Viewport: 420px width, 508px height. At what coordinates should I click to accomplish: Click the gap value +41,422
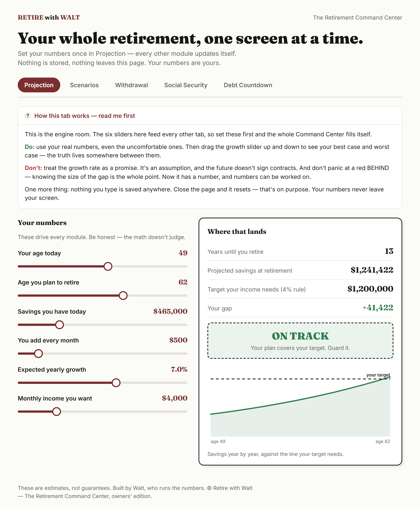pyautogui.click(x=378, y=308)
